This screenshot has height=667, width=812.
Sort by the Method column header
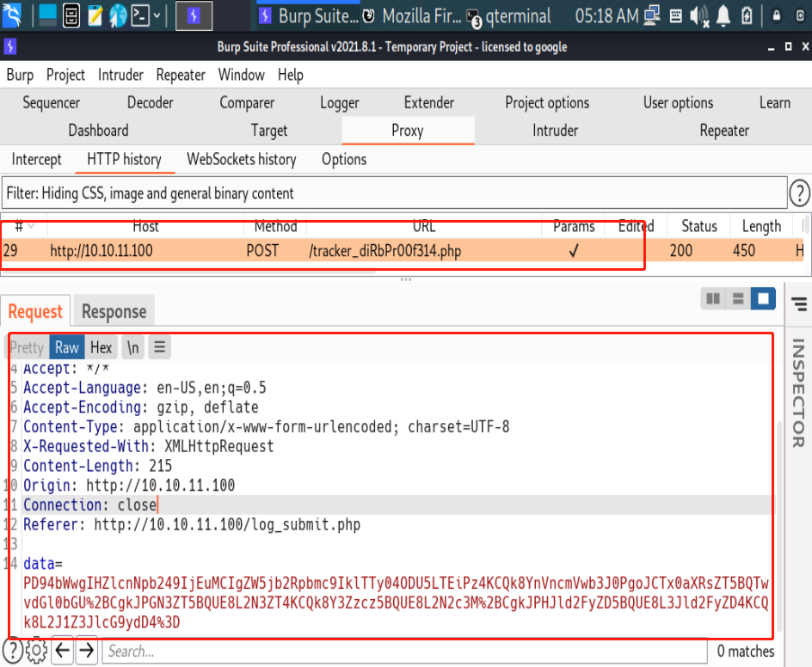click(x=275, y=226)
